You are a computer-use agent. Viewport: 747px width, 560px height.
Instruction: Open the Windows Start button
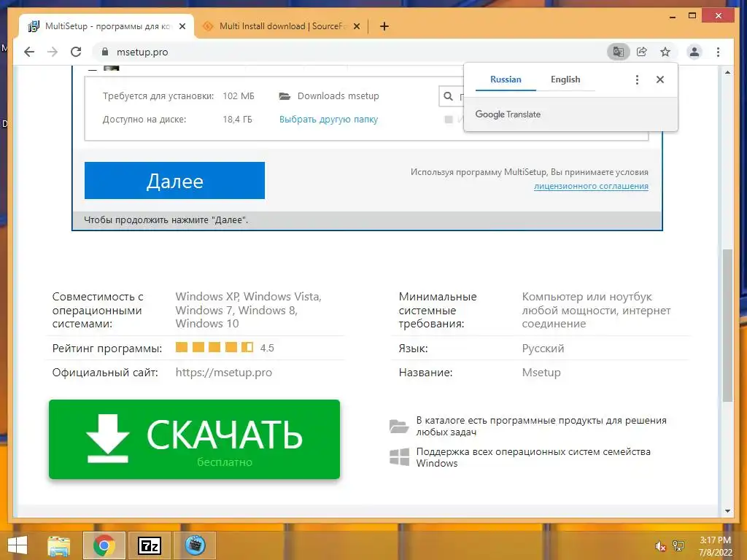[18, 545]
